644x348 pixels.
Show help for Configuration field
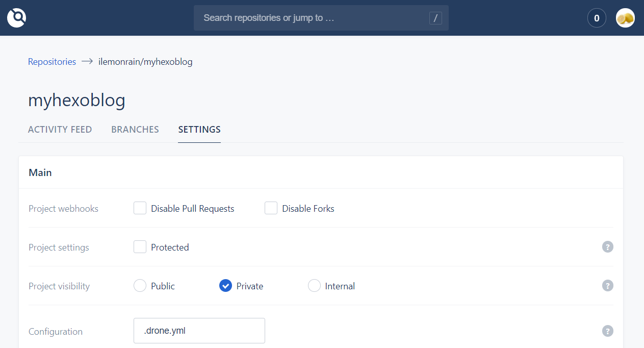(x=607, y=331)
